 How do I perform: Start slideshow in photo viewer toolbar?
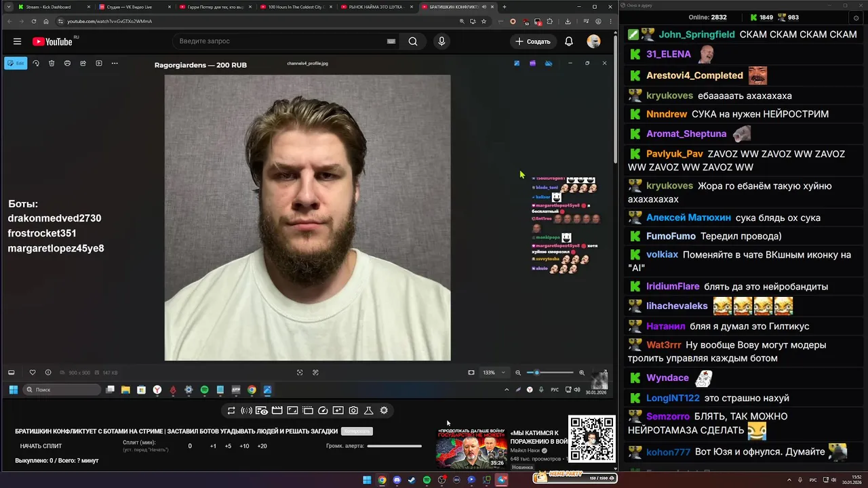click(99, 63)
